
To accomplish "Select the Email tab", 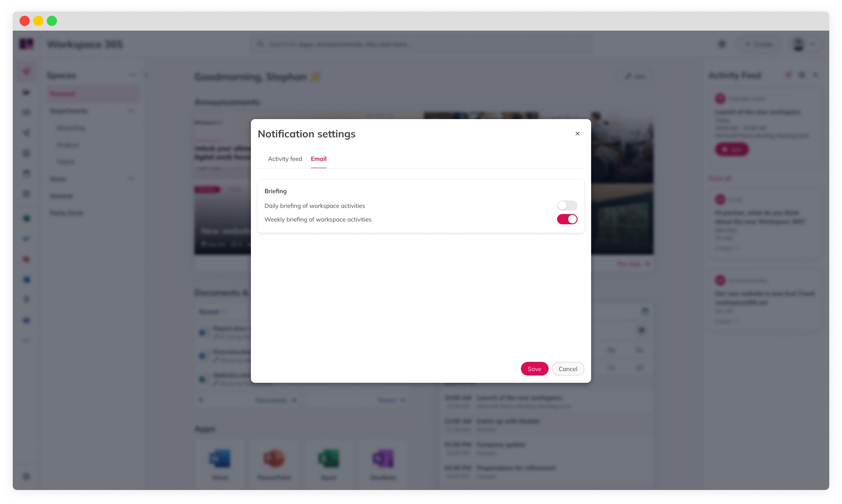I will [x=319, y=158].
